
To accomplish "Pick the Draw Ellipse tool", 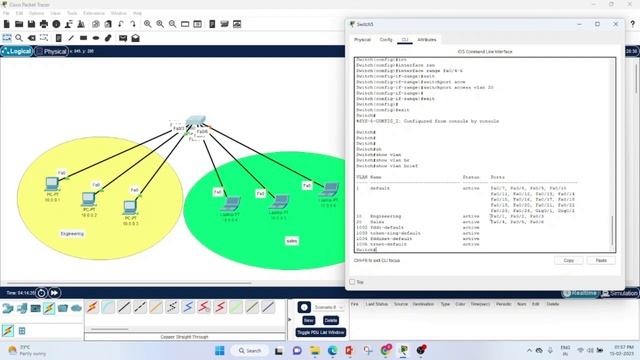I will (x=96, y=38).
